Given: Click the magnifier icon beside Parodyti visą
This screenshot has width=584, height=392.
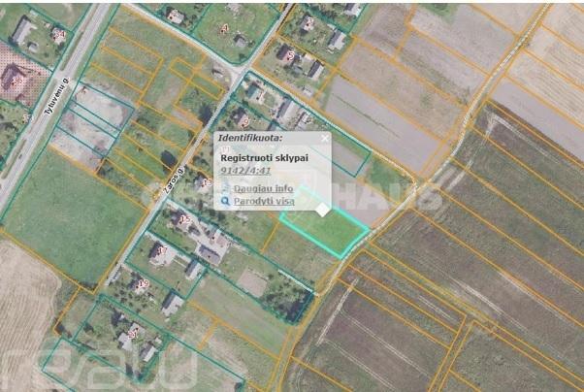Looking at the screenshot, I should (225, 201).
